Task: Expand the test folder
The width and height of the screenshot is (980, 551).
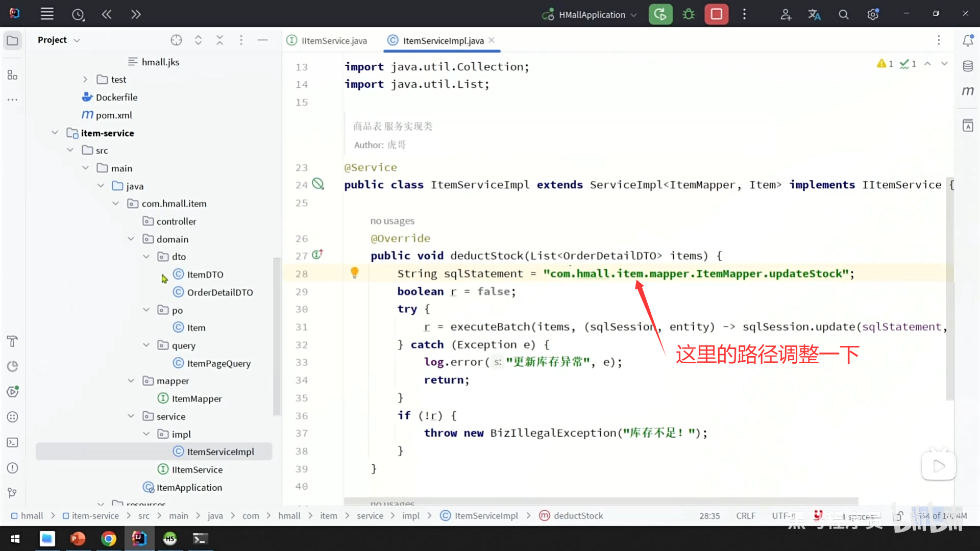Action: click(85, 80)
